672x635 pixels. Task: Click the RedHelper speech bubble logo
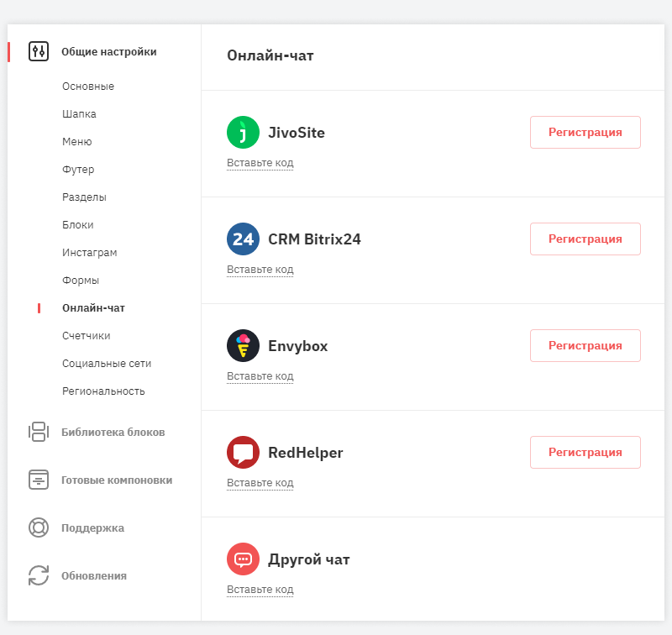tap(243, 453)
